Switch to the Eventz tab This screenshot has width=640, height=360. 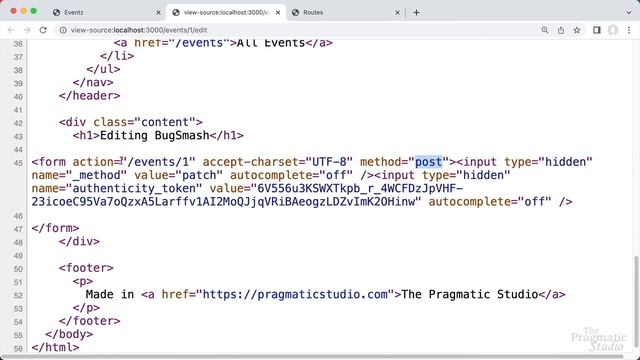click(x=106, y=12)
